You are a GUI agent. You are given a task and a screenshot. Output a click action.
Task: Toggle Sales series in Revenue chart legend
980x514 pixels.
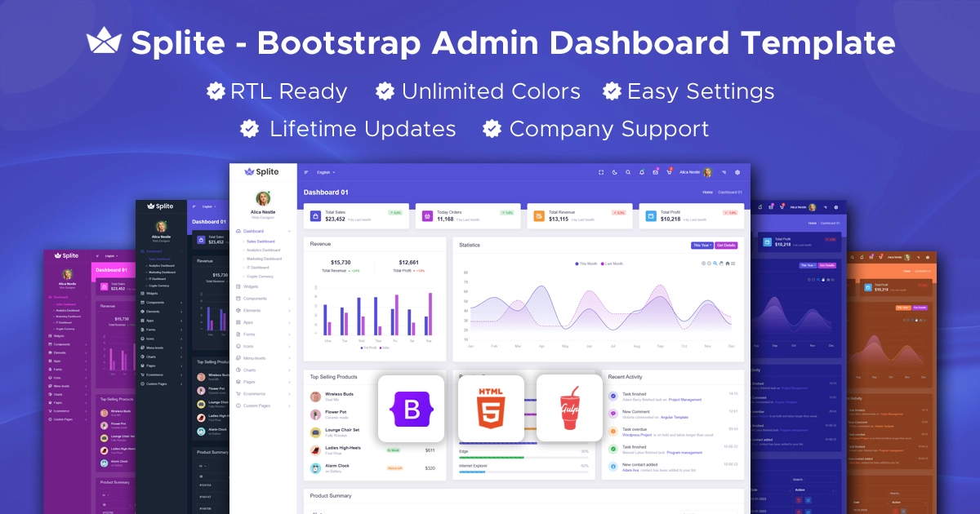385,348
